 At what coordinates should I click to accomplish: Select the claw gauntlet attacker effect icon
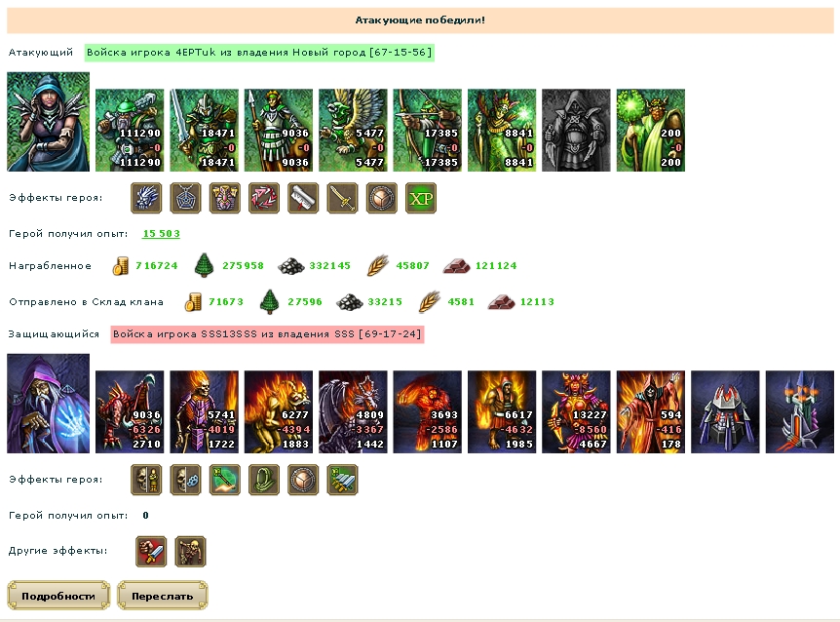[146, 198]
